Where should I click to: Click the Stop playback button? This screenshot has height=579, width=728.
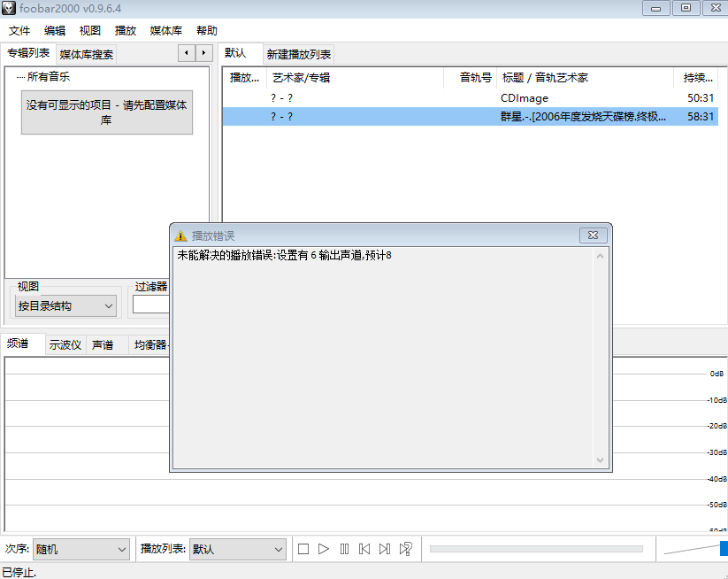[x=303, y=549]
